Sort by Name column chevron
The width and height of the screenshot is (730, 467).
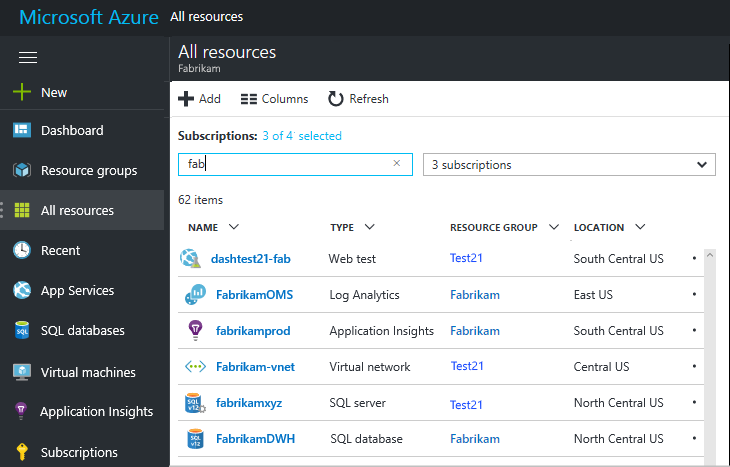234,227
